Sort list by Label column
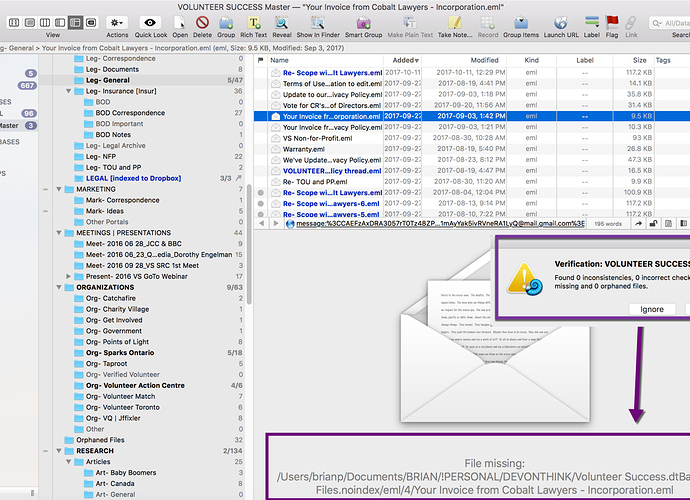690x500 pixels. click(x=585, y=60)
